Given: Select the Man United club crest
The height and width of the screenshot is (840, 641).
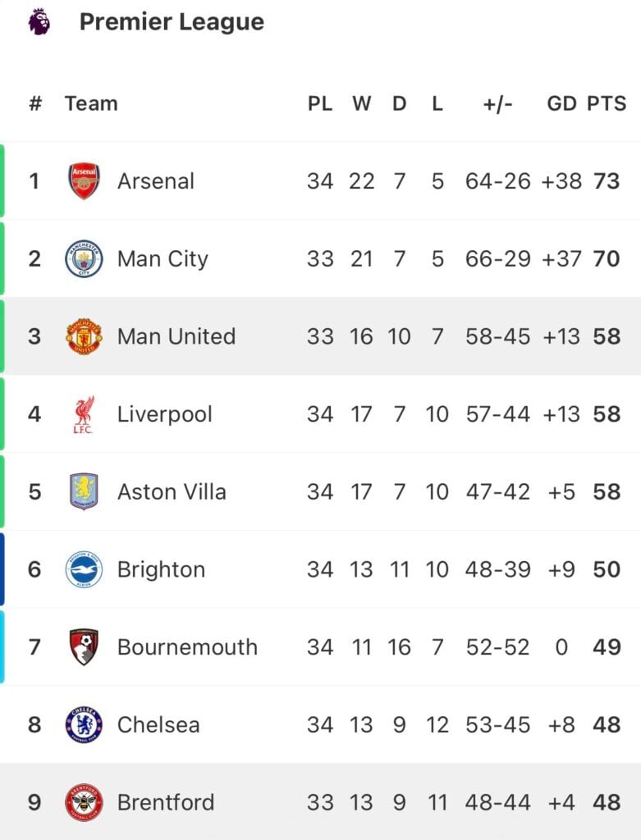Looking at the screenshot, I should coord(84,336).
